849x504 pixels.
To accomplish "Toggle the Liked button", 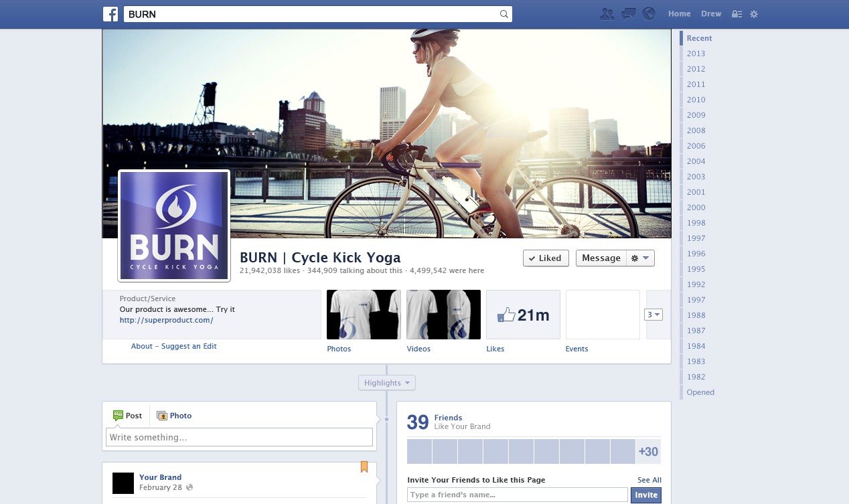I will click(546, 258).
